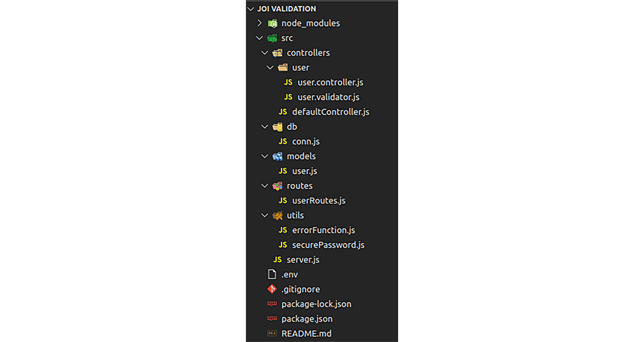Click the controllers folder icon

[x=279, y=52]
